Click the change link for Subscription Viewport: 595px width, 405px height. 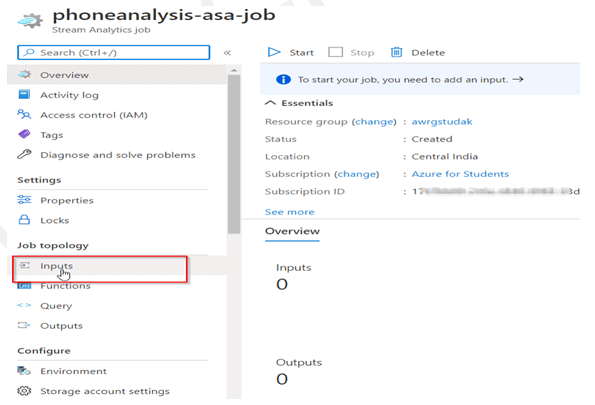(357, 174)
